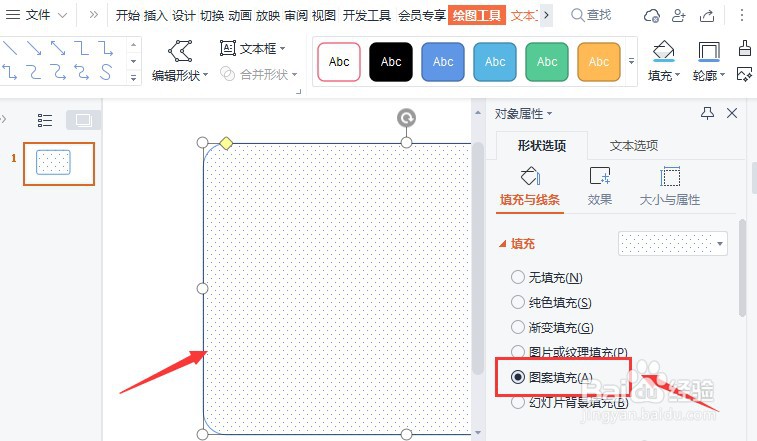Open 大小与属性 section
Image resolution: width=757 pixels, height=441 pixels.
pos(670,186)
